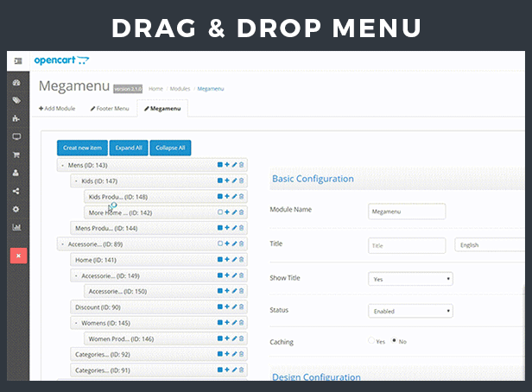Open the Status Enabled dropdown
This screenshot has height=392, width=532.
pos(410,311)
